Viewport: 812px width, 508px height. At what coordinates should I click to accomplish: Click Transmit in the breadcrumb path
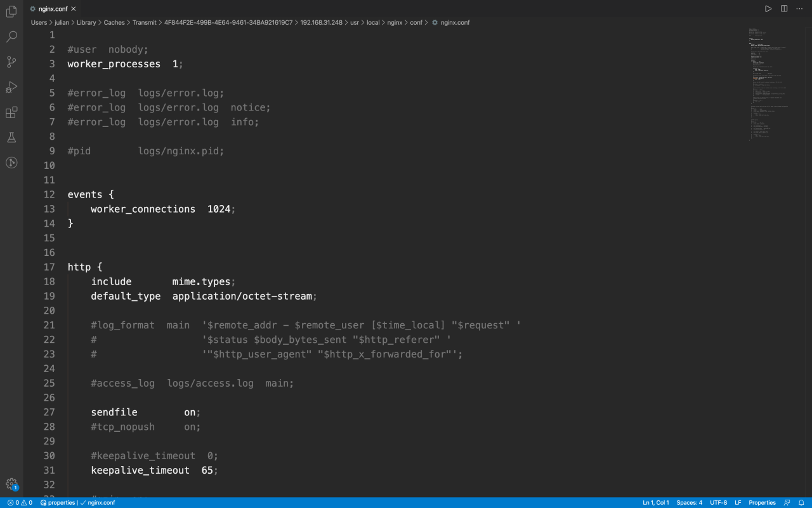pyautogui.click(x=145, y=22)
